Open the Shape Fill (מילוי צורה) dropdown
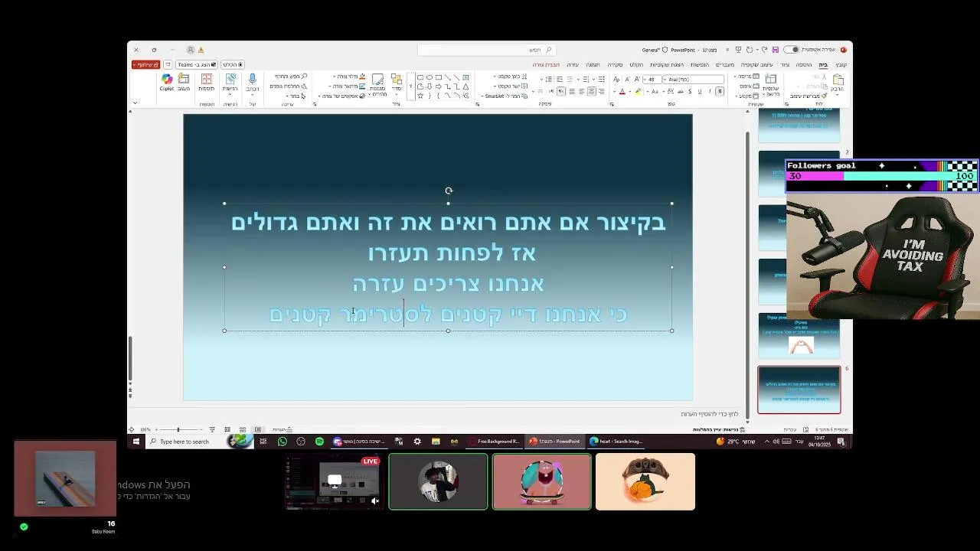980x551 pixels. (x=349, y=77)
